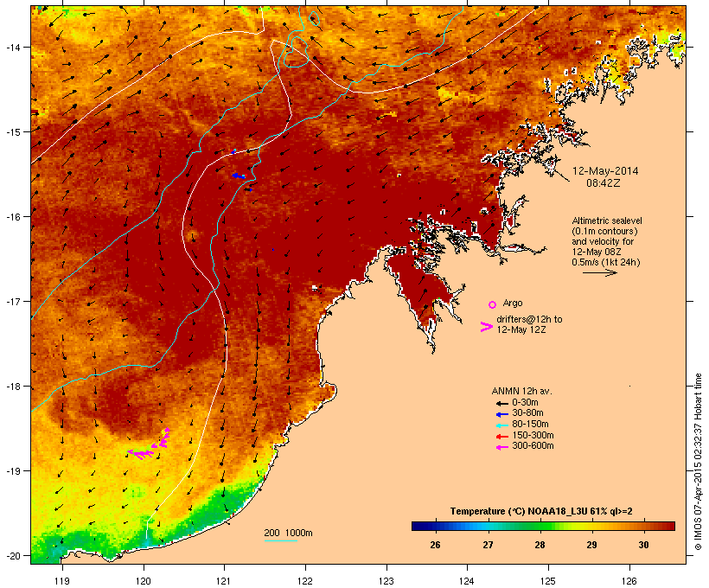Click the longitude label 122
Image resolution: width=709 pixels, height=588 pixels.
tap(305, 581)
